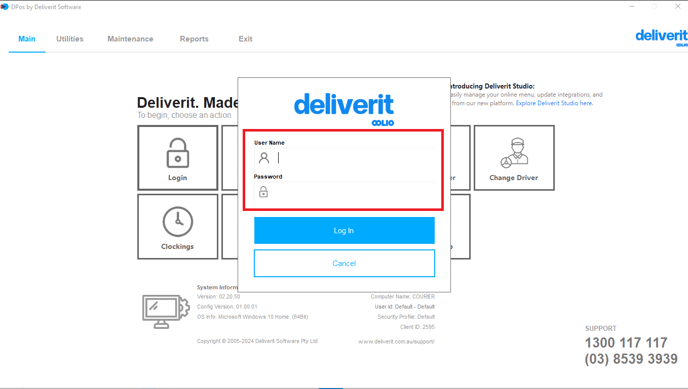Click the SUPPORT heading label
The height and width of the screenshot is (389, 688).
tap(601, 328)
